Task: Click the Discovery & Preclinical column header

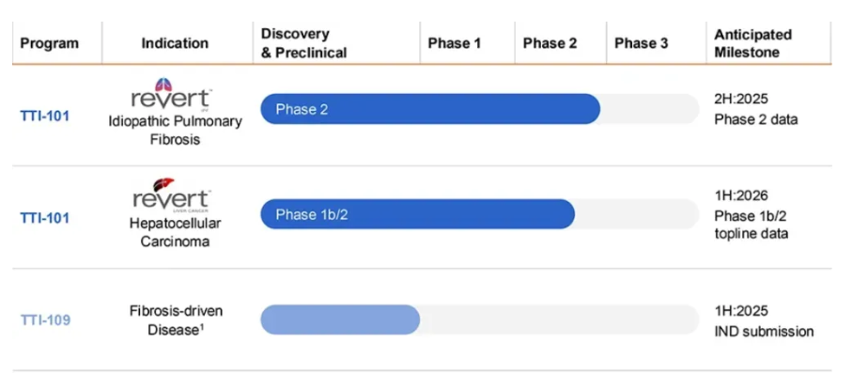Action: pos(303,43)
